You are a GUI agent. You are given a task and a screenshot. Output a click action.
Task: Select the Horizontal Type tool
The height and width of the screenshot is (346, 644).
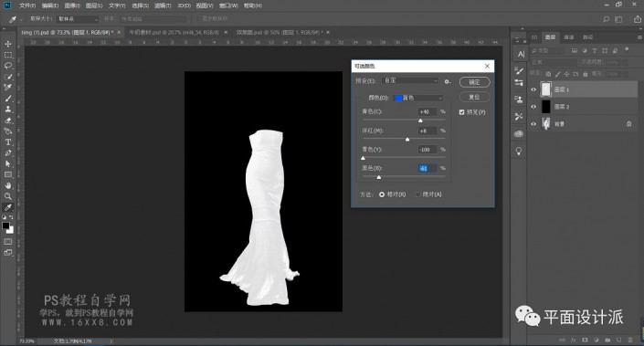8,142
